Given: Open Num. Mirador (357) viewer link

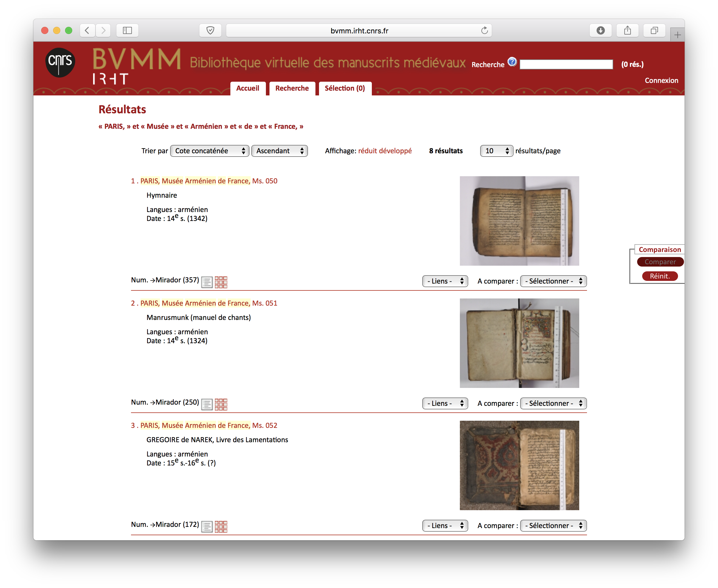Looking at the screenshot, I should point(165,280).
